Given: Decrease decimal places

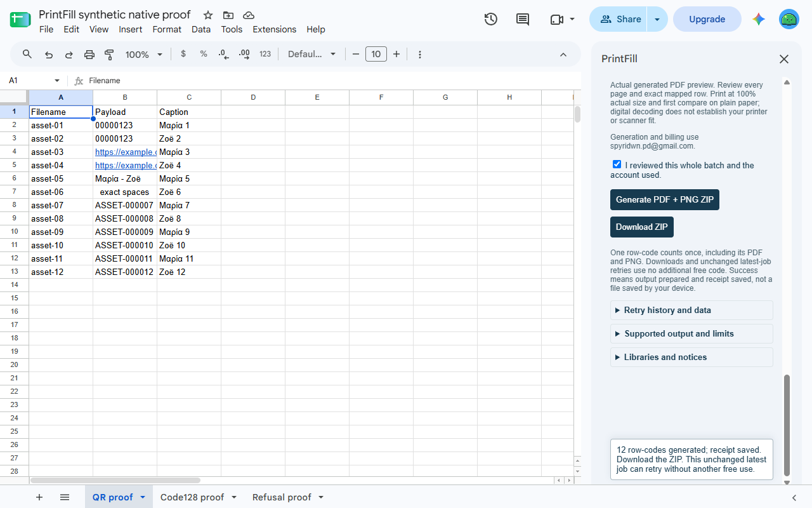Looking at the screenshot, I should click(x=223, y=55).
